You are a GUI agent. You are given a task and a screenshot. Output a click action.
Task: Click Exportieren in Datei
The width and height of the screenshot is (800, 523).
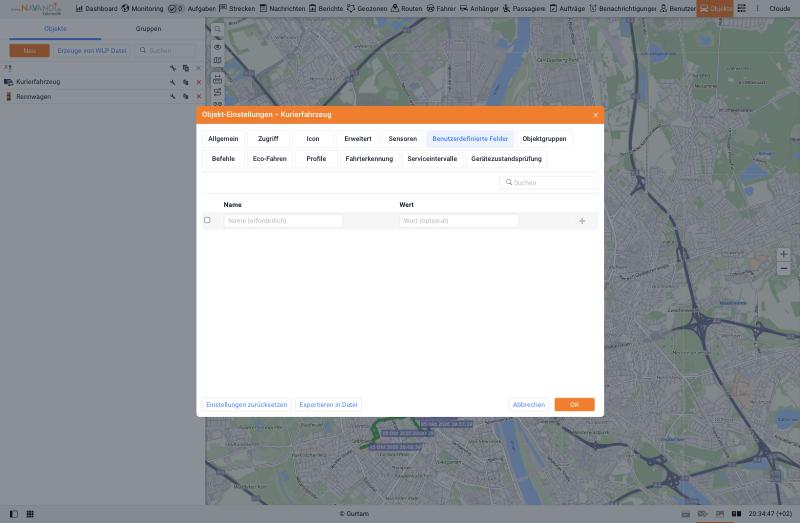click(x=328, y=405)
